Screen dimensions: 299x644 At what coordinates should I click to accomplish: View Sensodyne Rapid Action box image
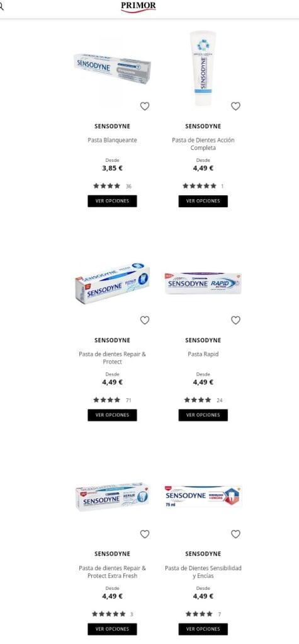(203, 284)
